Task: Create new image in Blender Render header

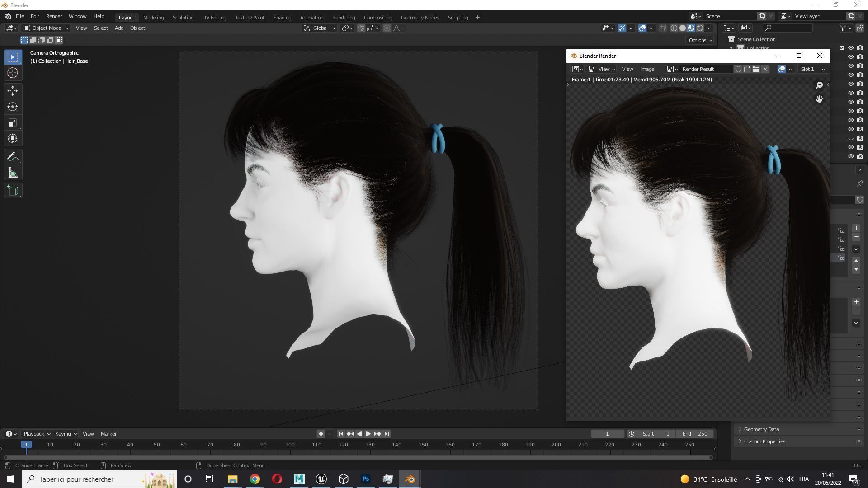Action: click(747, 69)
